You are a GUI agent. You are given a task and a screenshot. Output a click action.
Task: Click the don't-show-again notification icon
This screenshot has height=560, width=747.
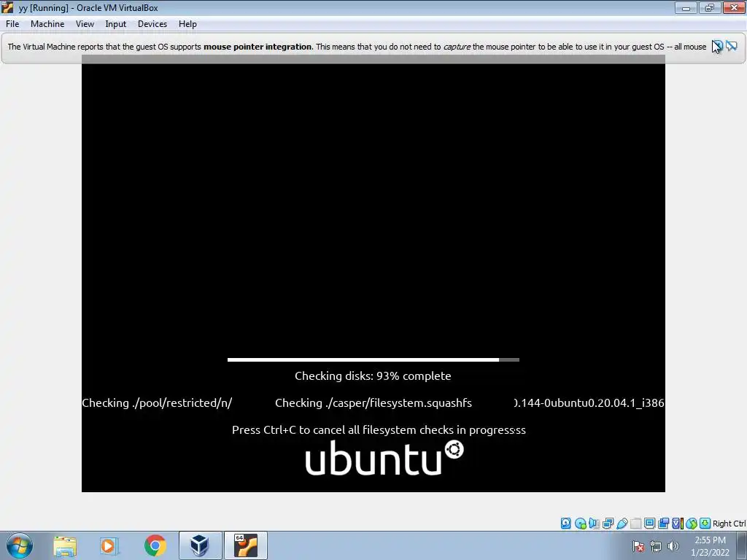point(732,46)
